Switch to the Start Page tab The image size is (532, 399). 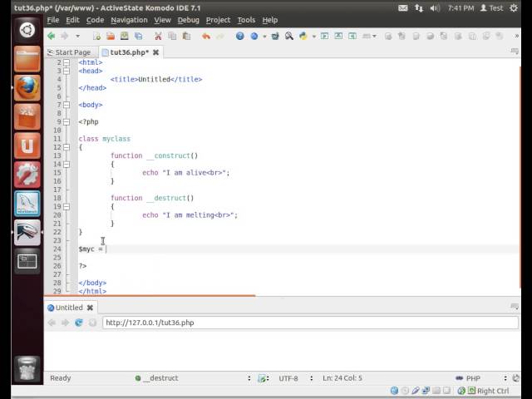(69, 52)
